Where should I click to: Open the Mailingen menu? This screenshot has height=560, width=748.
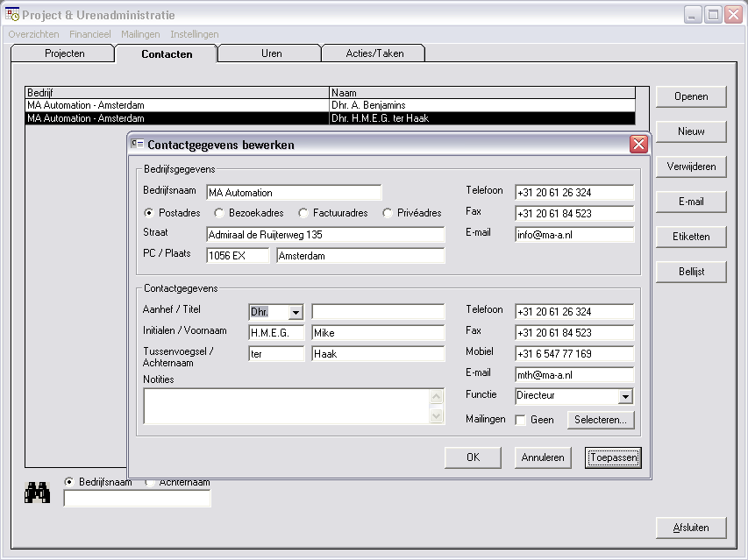coord(140,34)
